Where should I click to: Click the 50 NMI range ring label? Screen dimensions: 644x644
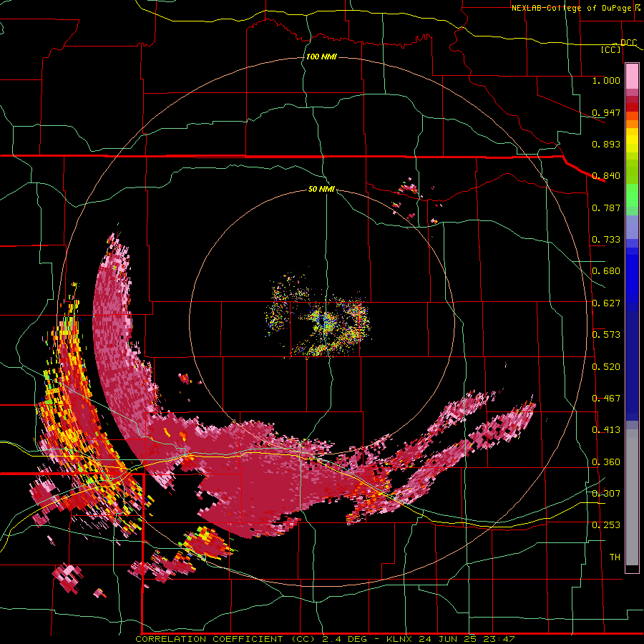click(x=321, y=189)
